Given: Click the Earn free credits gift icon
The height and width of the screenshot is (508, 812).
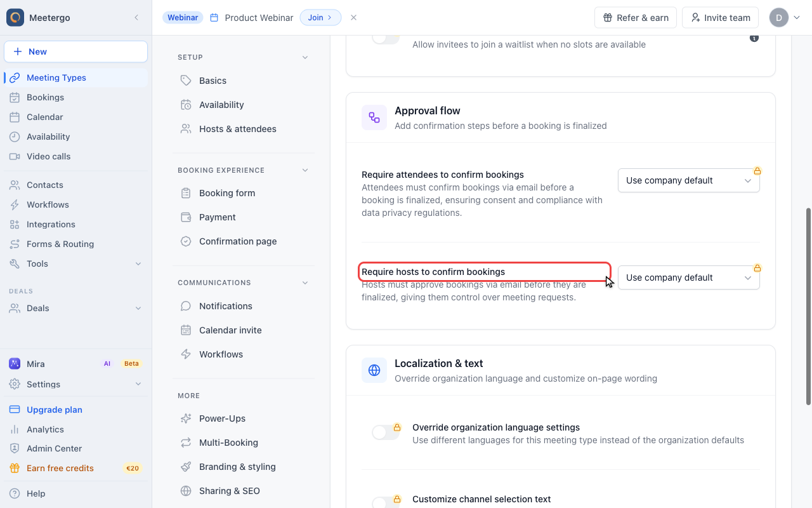Looking at the screenshot, I should click(x=15, y=468).
